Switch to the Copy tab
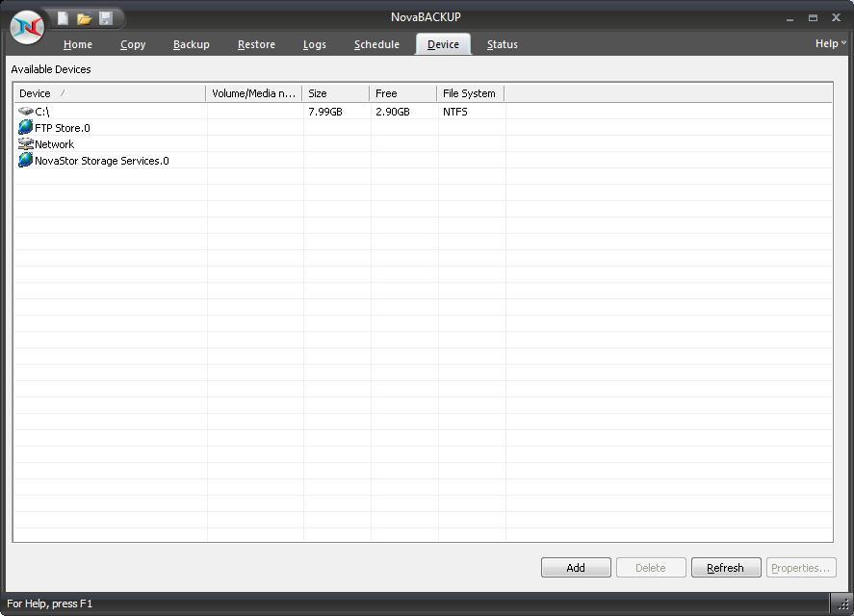 [133, 44]
